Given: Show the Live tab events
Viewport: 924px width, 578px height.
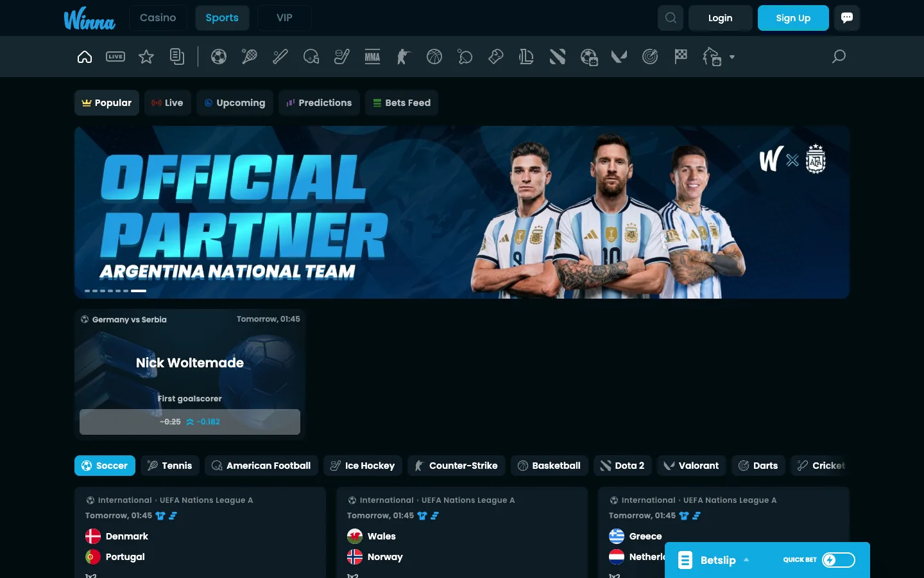Looking at the screenshot, I should point(167,103).
